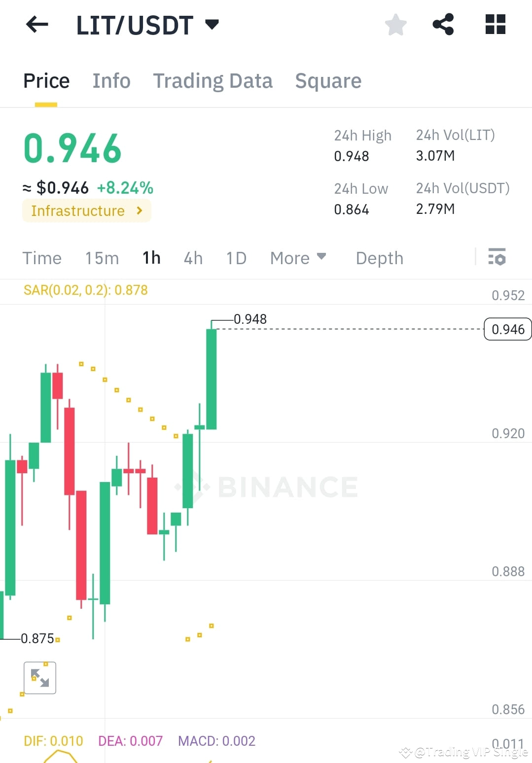
Task: Tap the star to favorite LIT/USDT
Action: [x=395, y=25]
